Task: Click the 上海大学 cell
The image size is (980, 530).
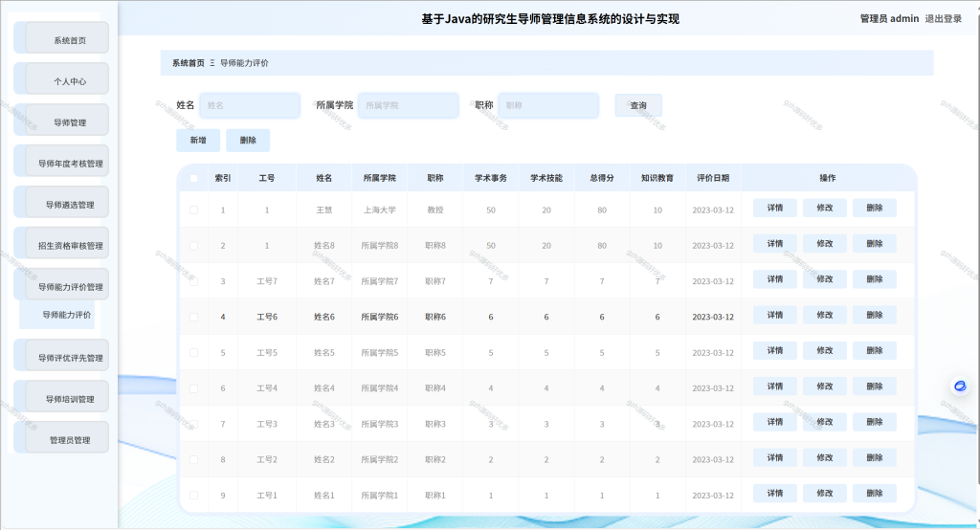Action: point(379,210)
